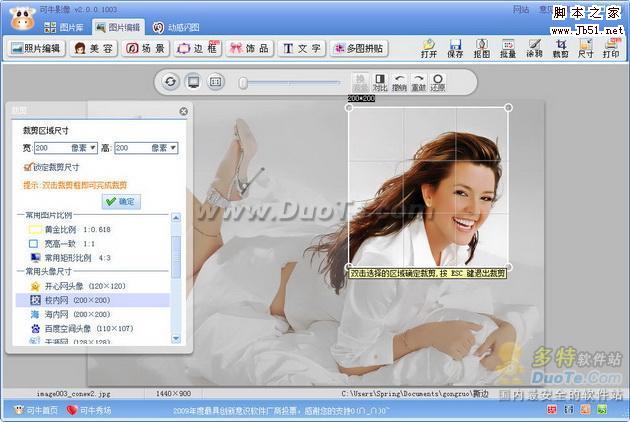Click the 重做 (Redo) arrow icon
This screenshot has width=630, height=422.
[x=418, y=82]
